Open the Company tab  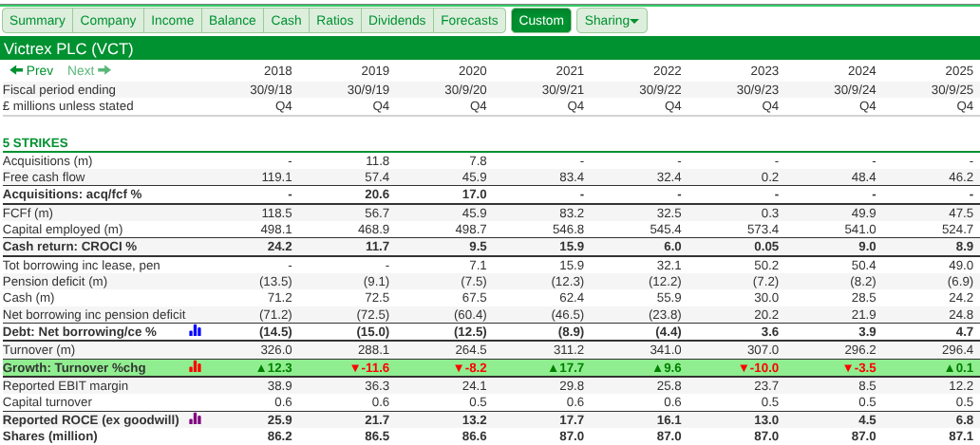(107, 20)
